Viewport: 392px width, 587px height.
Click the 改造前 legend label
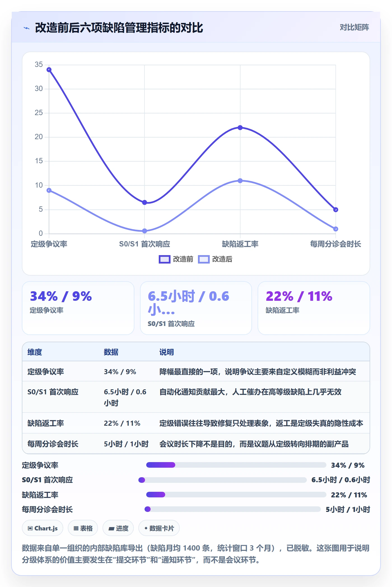183,259
